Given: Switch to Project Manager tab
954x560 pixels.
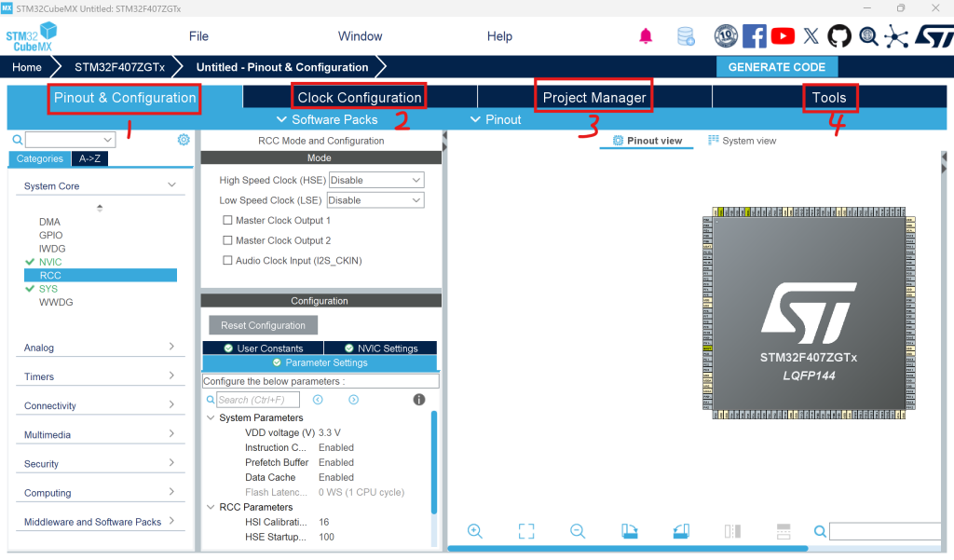Looking at the screenshot, I should pyautogui.click(x=594, y=98).
